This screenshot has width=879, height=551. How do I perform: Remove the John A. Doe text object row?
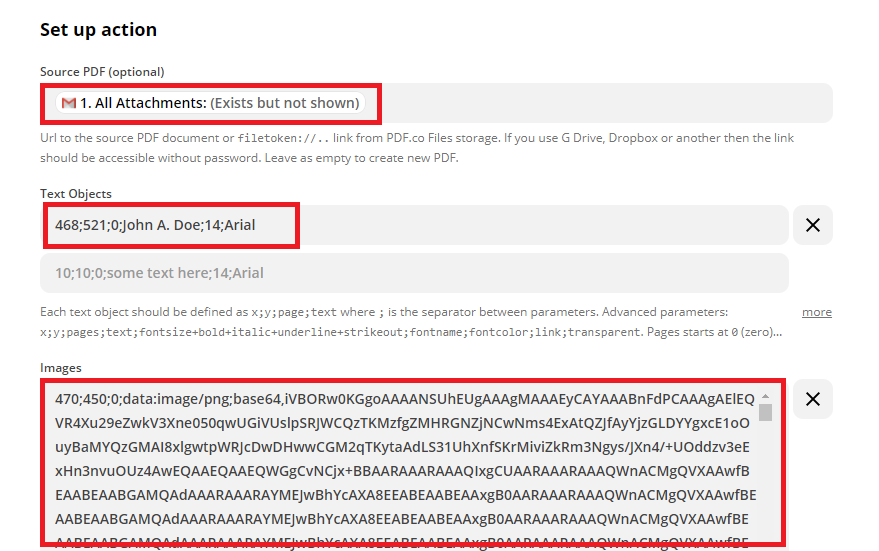click(x=812, y=225)
